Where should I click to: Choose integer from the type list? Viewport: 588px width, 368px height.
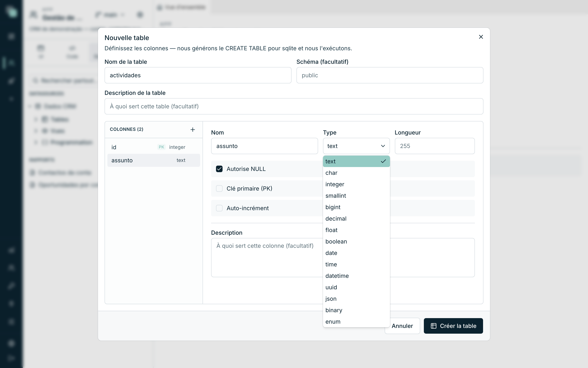(356, 184)
